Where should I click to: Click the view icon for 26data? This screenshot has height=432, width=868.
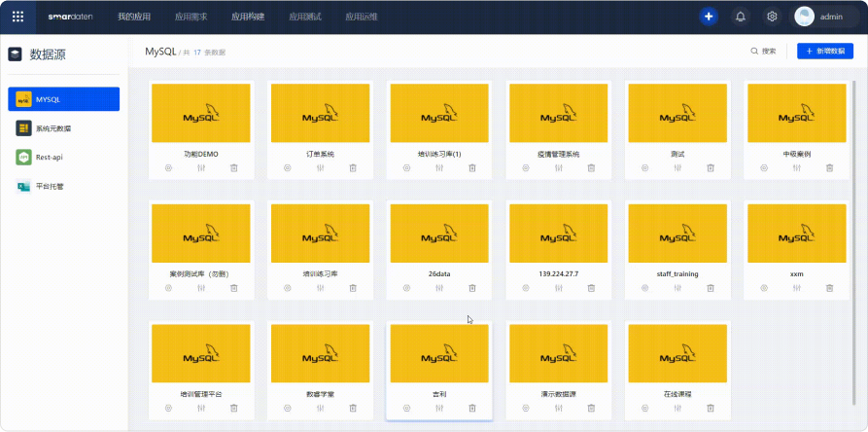point(406,288)
